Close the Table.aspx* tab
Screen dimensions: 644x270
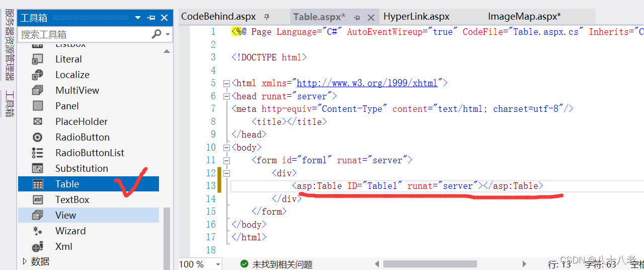pos(371,18)
